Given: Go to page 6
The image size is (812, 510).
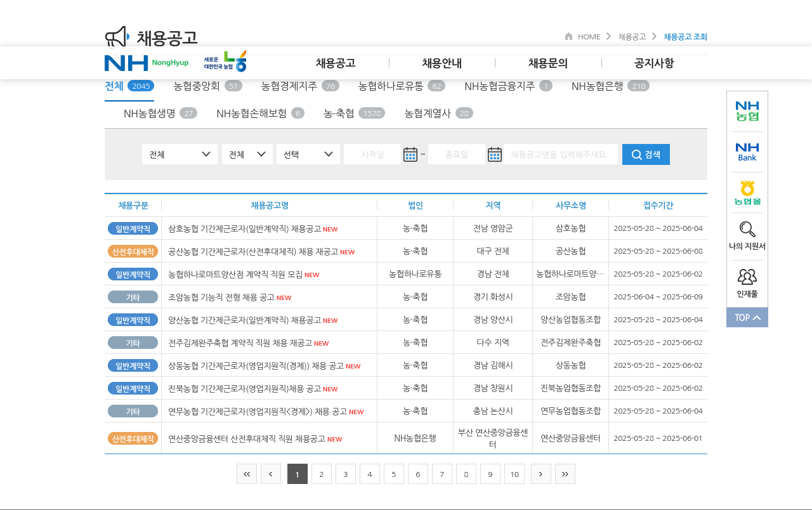Looking at the screenshot, I should click(x=418, y=474).
